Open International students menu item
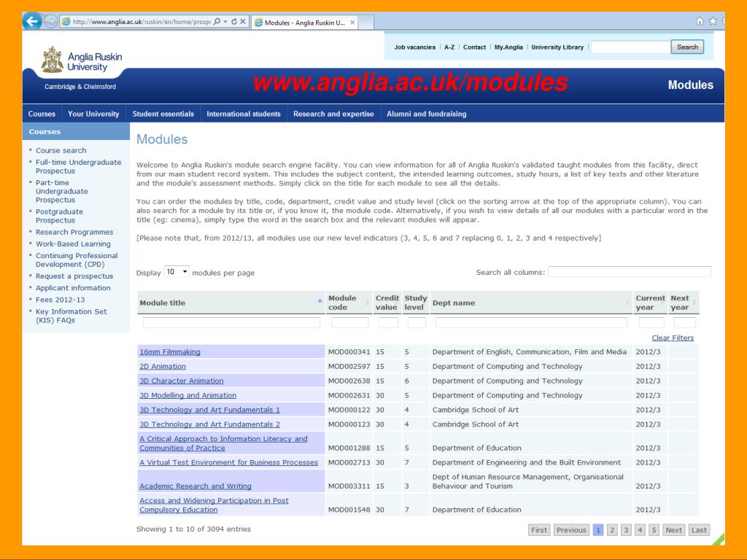Image resolution: width=747 pixels, height=560 pixels. (244, 114)
